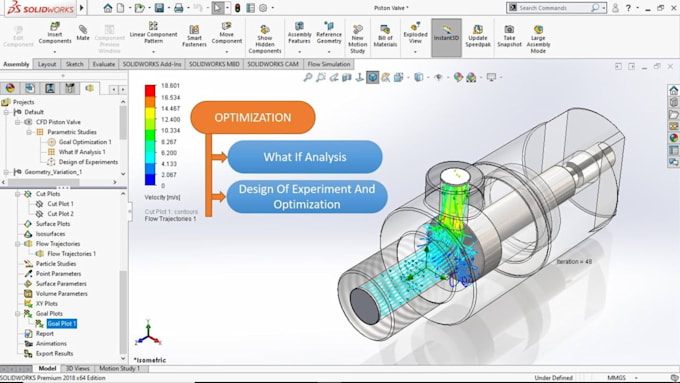Switch to the Flow Simulation tab
Image resolution: width=680 pixels, height=383 pixels.
(x=329, y=64)
